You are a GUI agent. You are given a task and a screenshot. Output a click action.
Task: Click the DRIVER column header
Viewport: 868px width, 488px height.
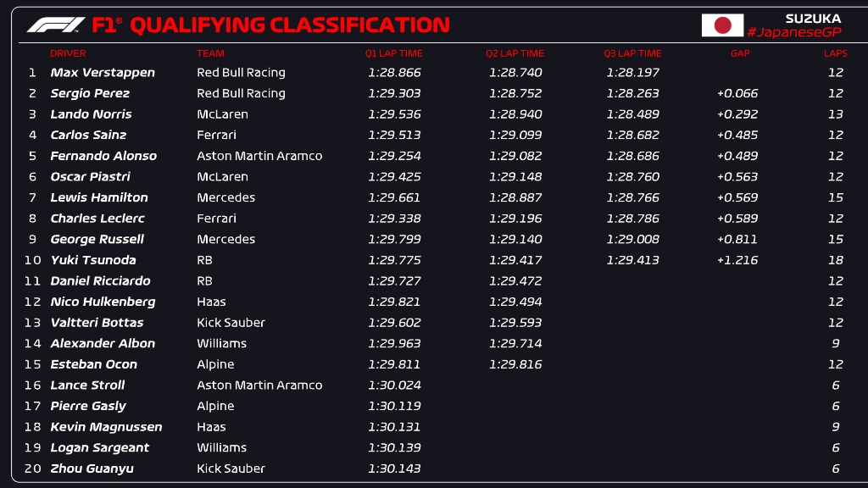pyautogui.click(x=68, y=53)
